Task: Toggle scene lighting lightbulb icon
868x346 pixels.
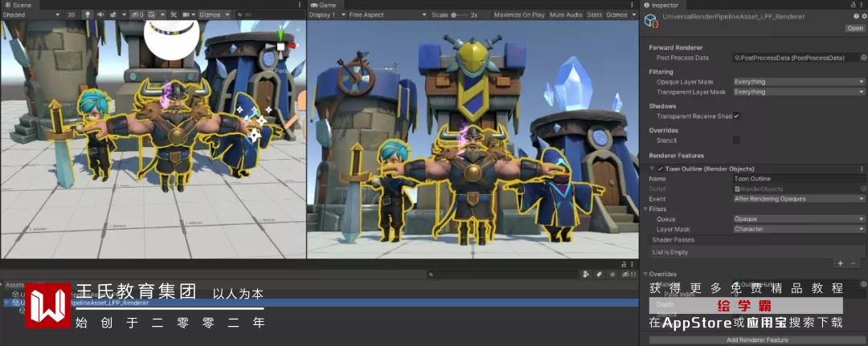Action: pyautogui.click(x=87, y=15)
